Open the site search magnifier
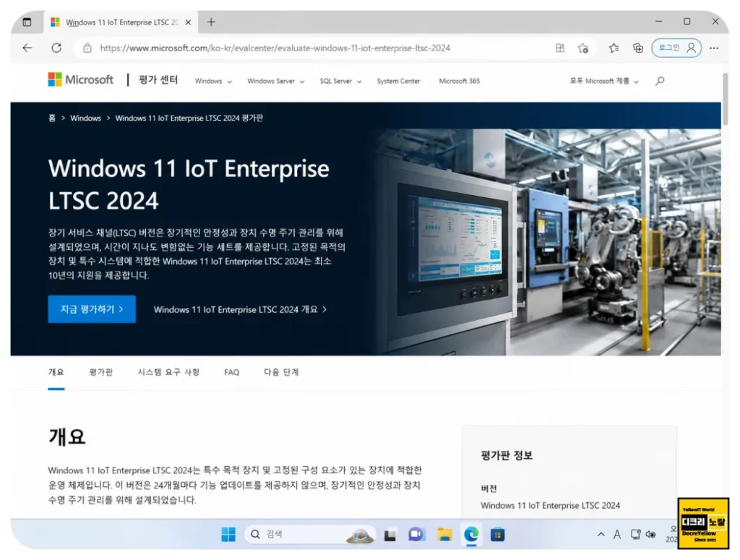 click(x=660, y=81)
